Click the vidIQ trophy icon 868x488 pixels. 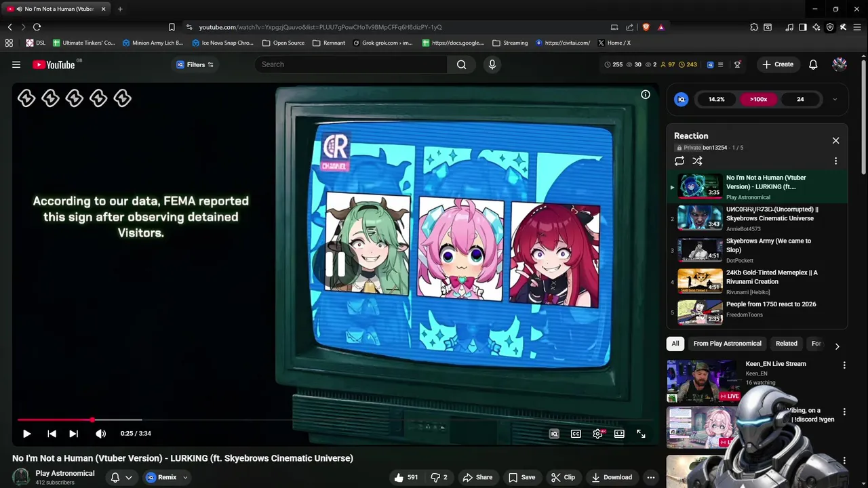coord(737,64)
